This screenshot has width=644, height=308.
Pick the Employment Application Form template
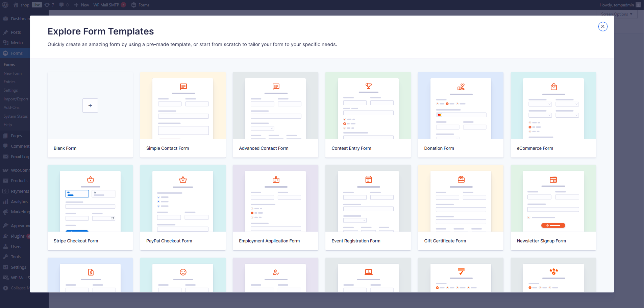point(275,207)
